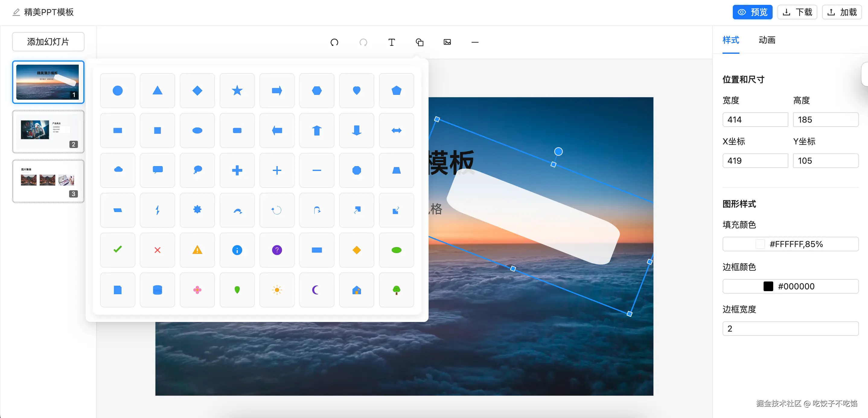Pick the lightning bolt shape
The height and width of the screenshot is (418, 868).
click(x=157, y=210)
